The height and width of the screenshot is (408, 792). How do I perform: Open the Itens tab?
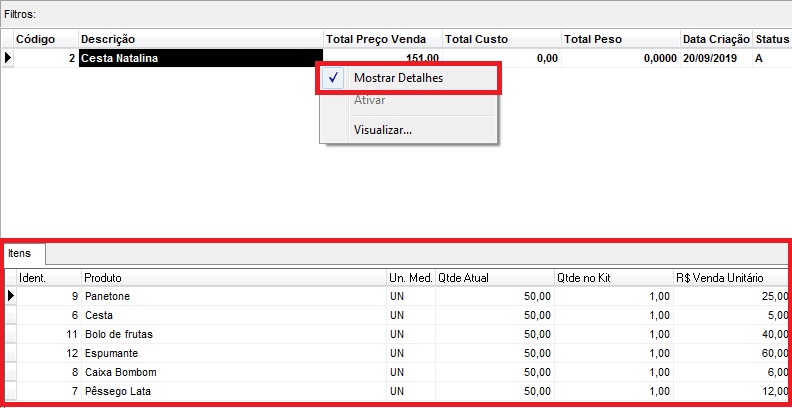(x=19, y=254)
